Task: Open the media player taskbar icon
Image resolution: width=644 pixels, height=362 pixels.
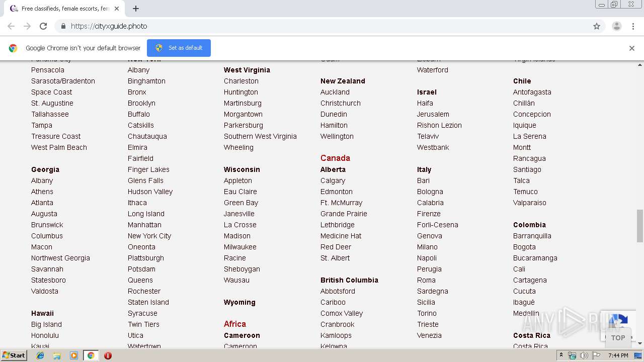Action: click(x=74, y=355)
